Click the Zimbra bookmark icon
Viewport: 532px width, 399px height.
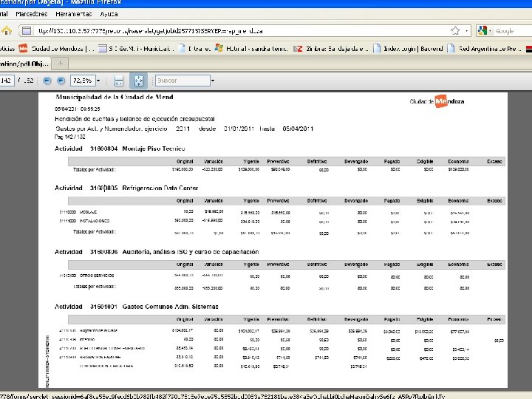pos(298,49)
